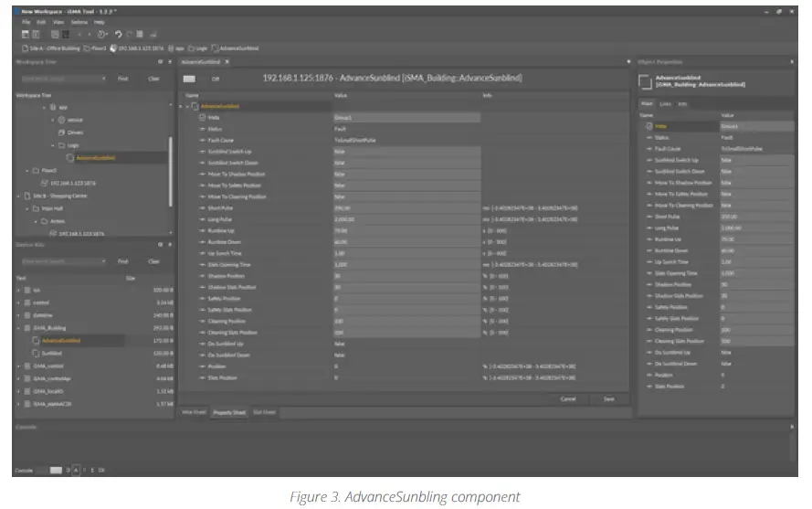The height and width of the screenshot is (509, 812).
Task: Open the View menu
Action: pyautogui.click(x=58, y=22)
